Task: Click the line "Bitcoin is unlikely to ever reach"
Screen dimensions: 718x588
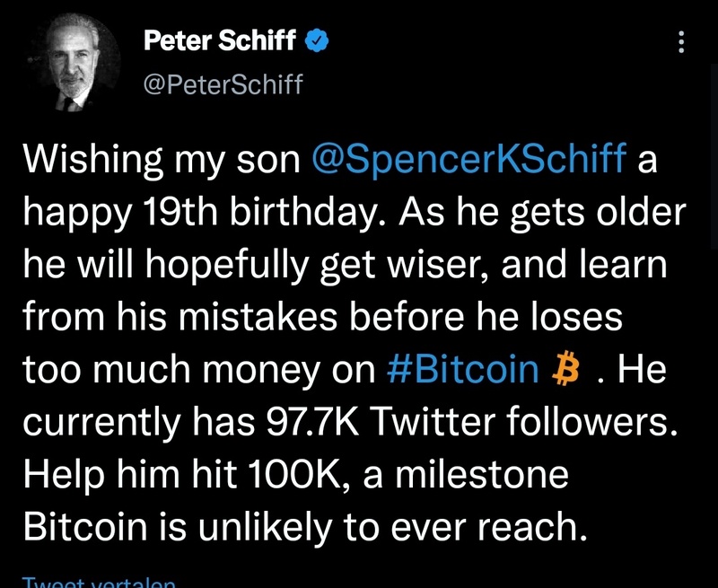Action: (302, 527)
